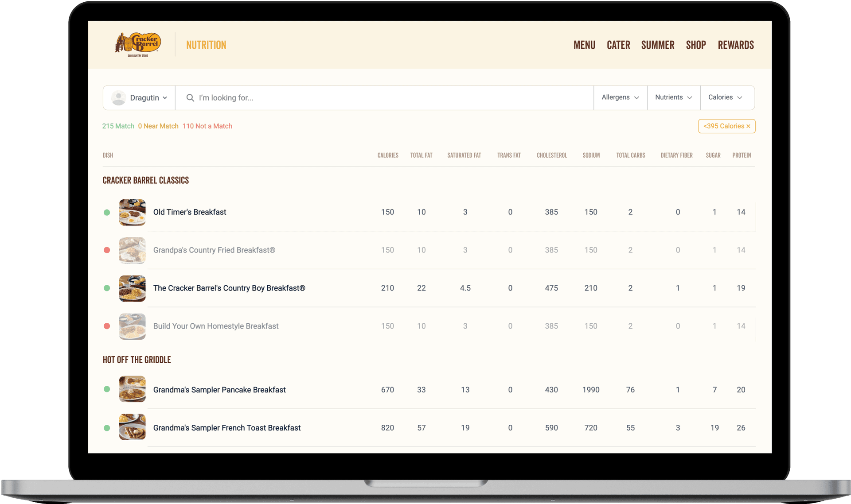
Task: Click the 110 Not a Match filter label
Action: click(x=206, y=125)
